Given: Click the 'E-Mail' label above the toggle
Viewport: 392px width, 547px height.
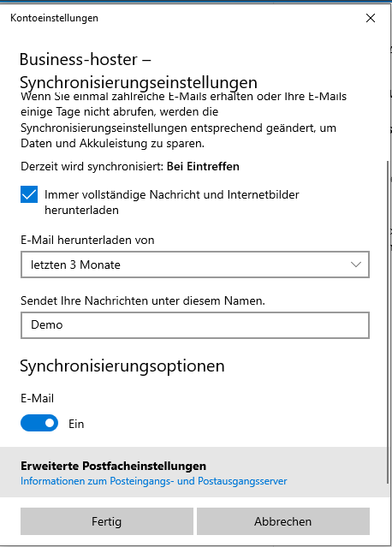Looking at the screenshot, I should [38, 398].
